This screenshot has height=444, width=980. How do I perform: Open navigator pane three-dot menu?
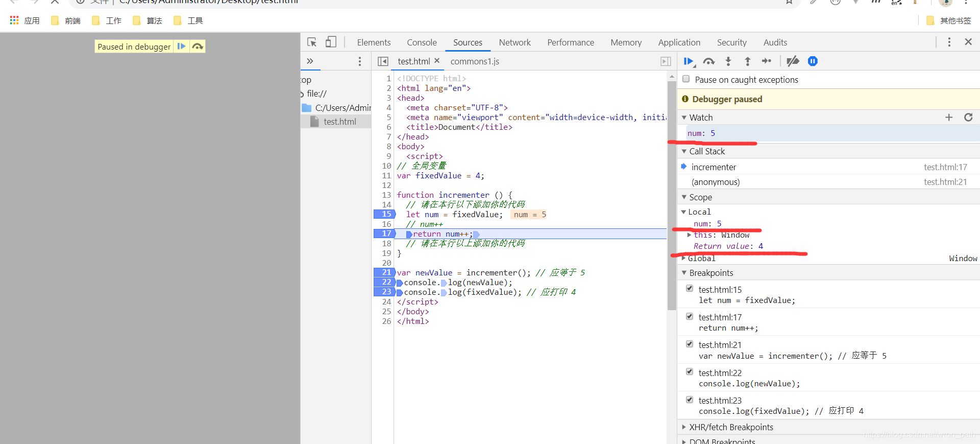(x=360, y=61)
